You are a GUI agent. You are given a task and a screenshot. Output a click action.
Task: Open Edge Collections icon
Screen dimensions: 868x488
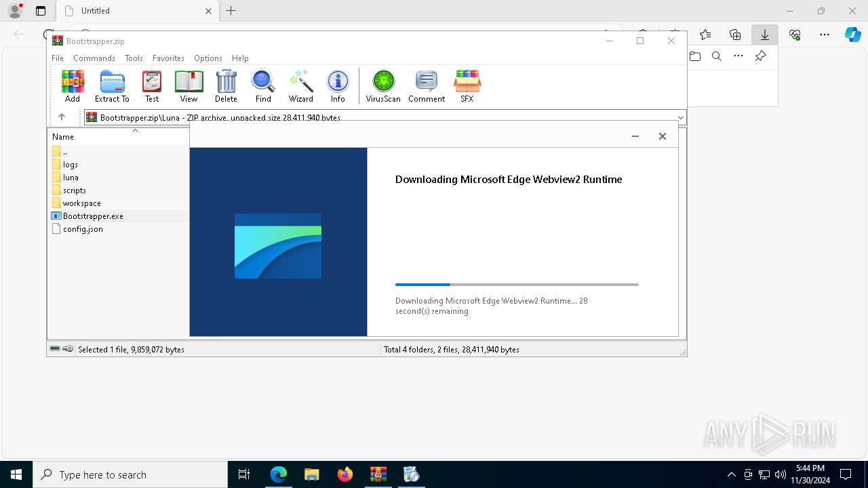pyautogui.click(x=735, y=35)
